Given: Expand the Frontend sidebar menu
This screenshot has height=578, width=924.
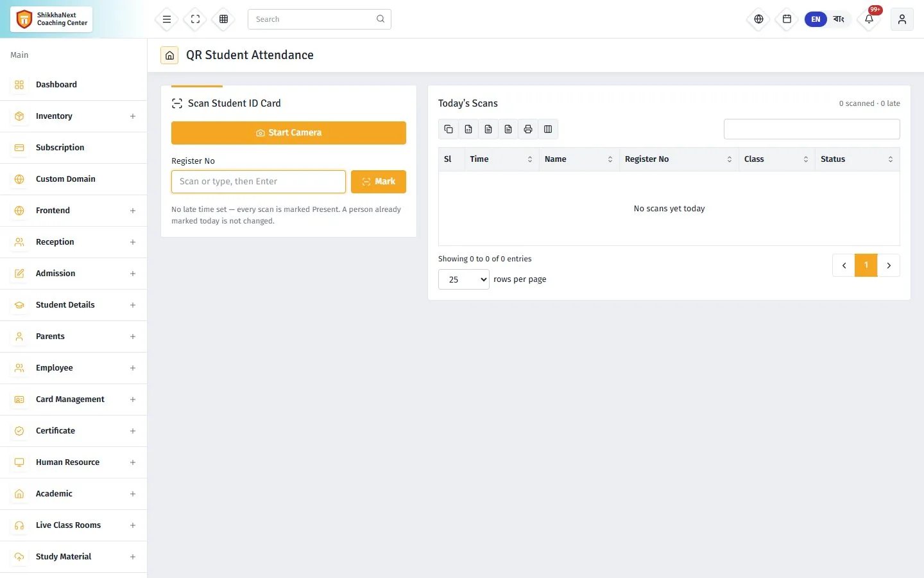Looking at the screenshot, I should tap(73, 211).
